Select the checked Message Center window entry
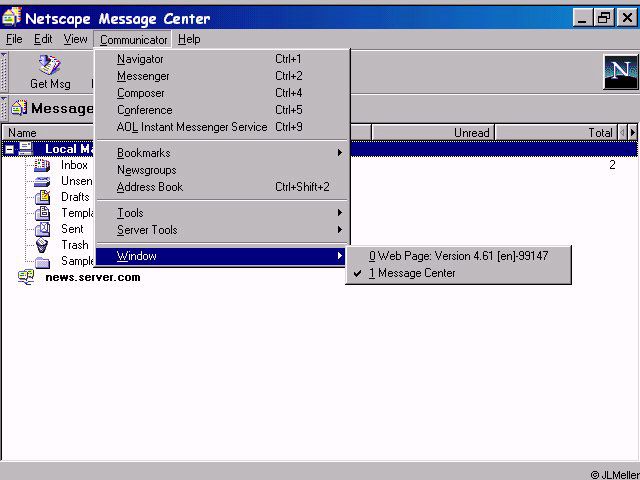This screenshot has height=480, width=640. tap(458, 273)
